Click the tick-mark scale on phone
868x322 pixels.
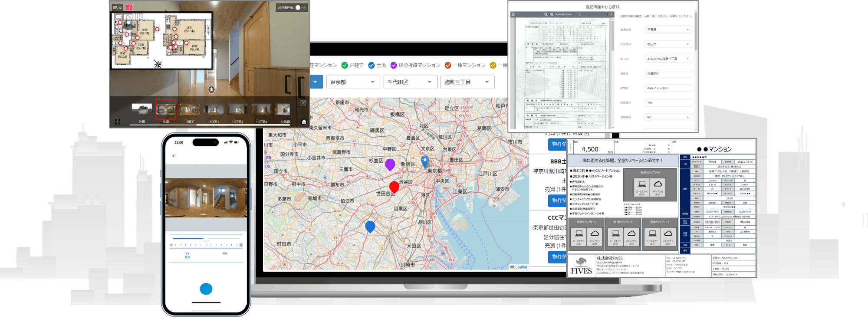click(206, 245)
